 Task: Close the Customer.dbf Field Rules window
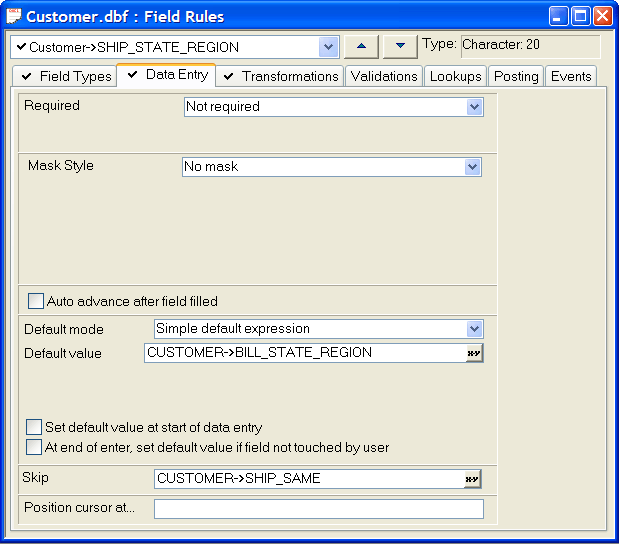[603, 16]
